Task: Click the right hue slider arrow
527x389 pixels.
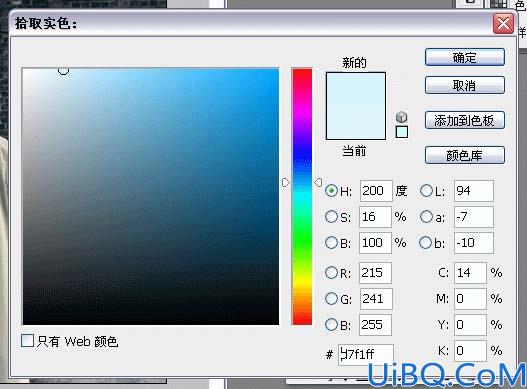Action: coord(318,183)
